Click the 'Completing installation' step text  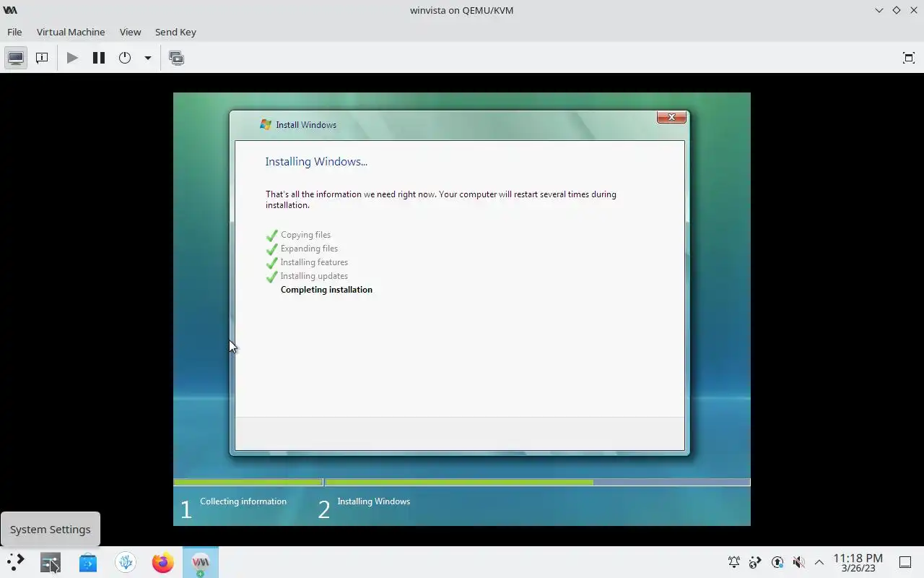click(x=326, y=290)
